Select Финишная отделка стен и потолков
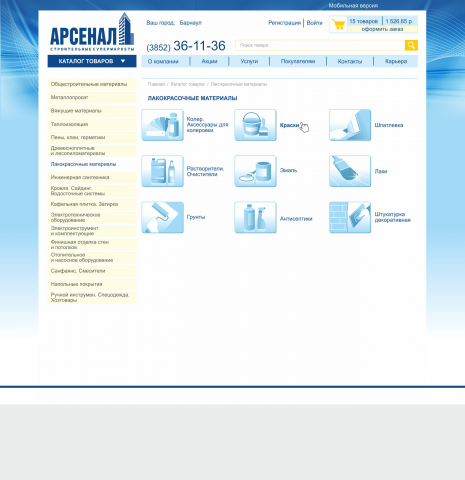Viewport: 465px width, 480px height. pos(92,244)
